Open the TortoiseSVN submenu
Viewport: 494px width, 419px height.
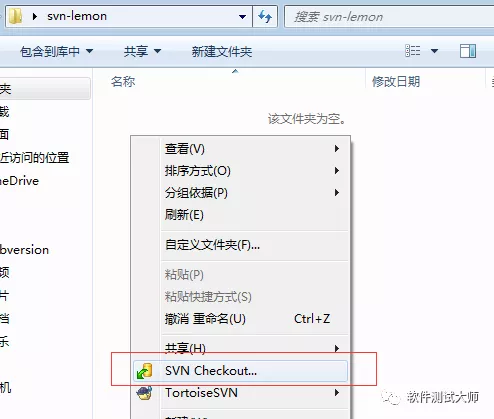point(240,393)
